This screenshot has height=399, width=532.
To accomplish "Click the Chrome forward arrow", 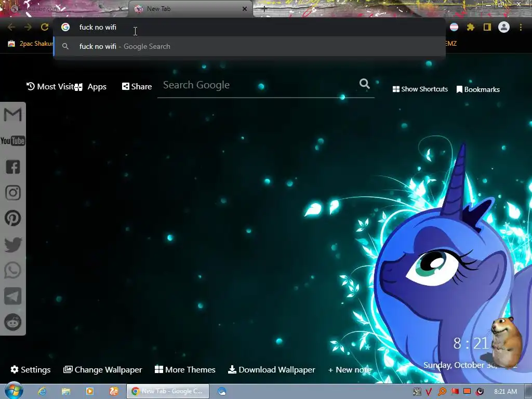I will [x=28, y=27].
